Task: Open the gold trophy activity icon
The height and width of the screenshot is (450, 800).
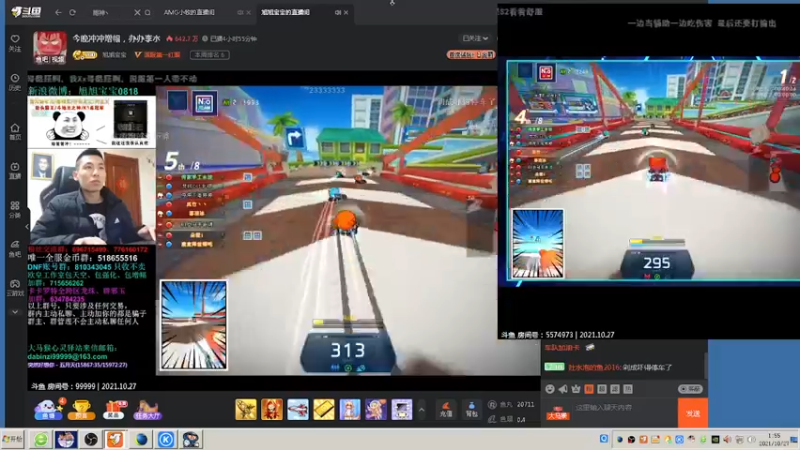Action: tap(81, 410)
